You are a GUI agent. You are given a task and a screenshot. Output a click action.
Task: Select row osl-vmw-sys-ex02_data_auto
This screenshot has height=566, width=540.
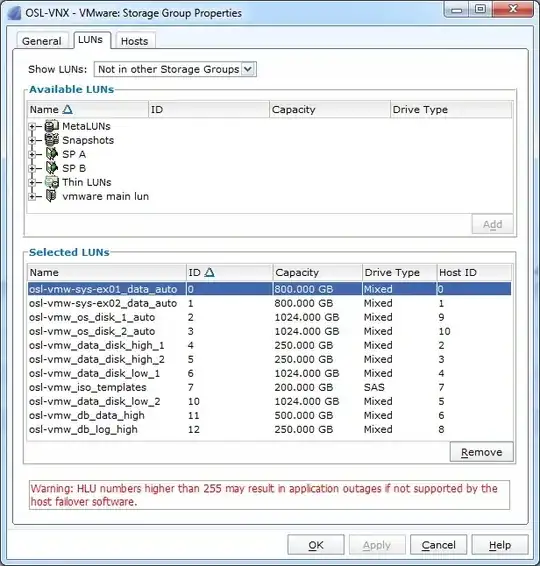point(269,303)
